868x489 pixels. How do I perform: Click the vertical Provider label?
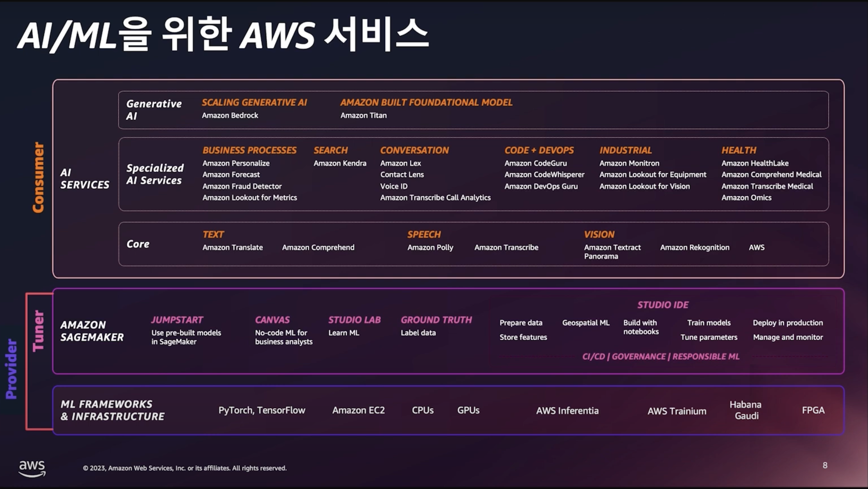tap(11, 369)
